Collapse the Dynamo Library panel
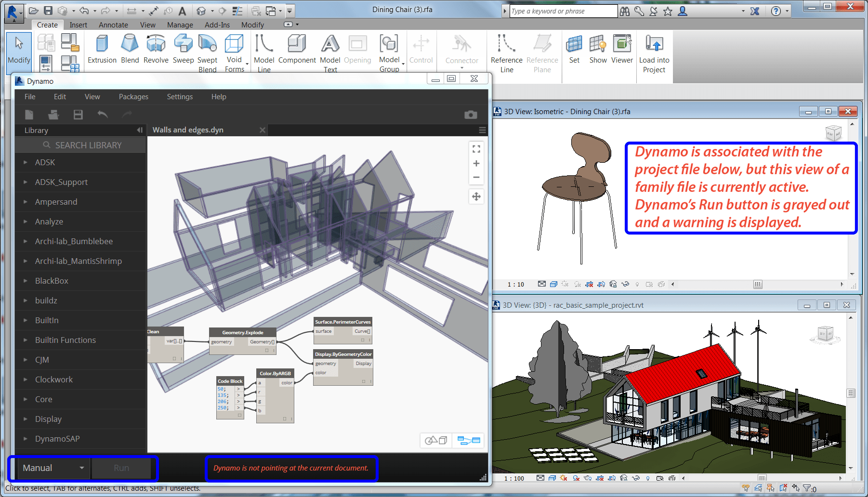This screenshot has height=497, width=868. pos(140,130)
